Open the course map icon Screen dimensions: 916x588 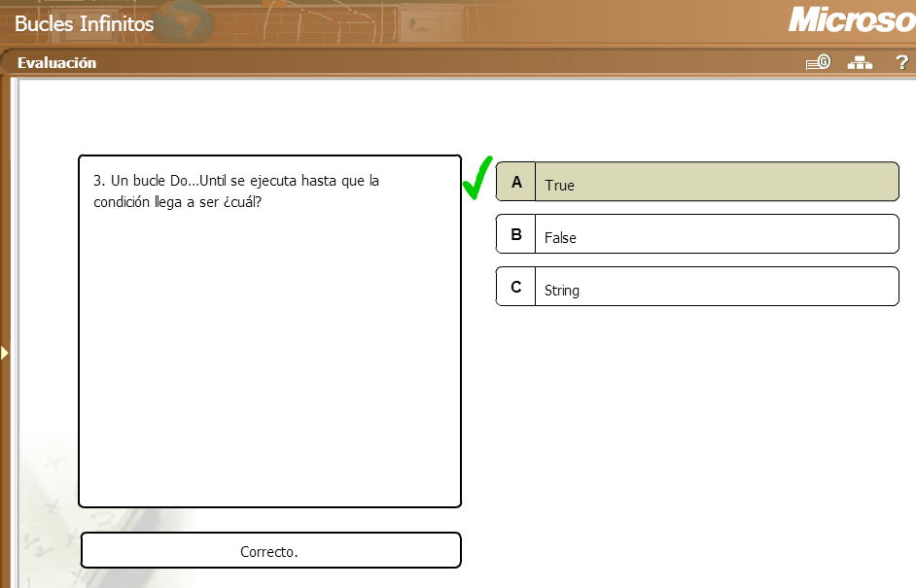tap(860, 62)
